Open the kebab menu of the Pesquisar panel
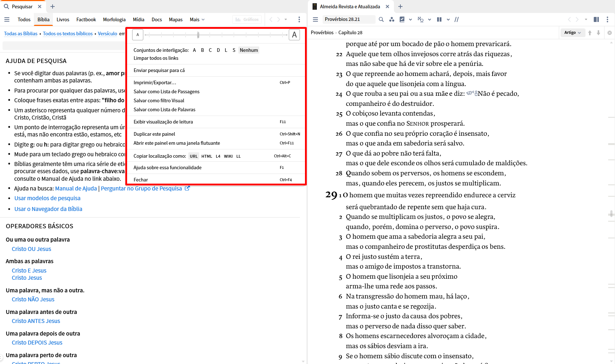 299,19
